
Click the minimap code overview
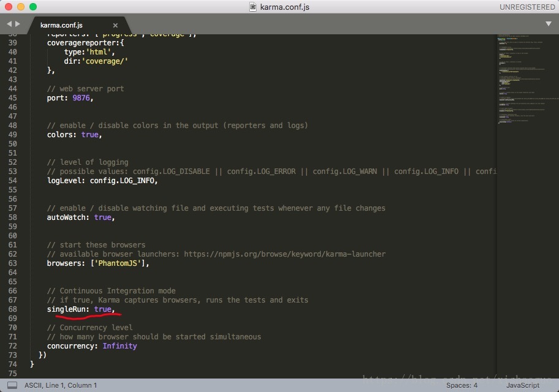(x=528, y=79)
